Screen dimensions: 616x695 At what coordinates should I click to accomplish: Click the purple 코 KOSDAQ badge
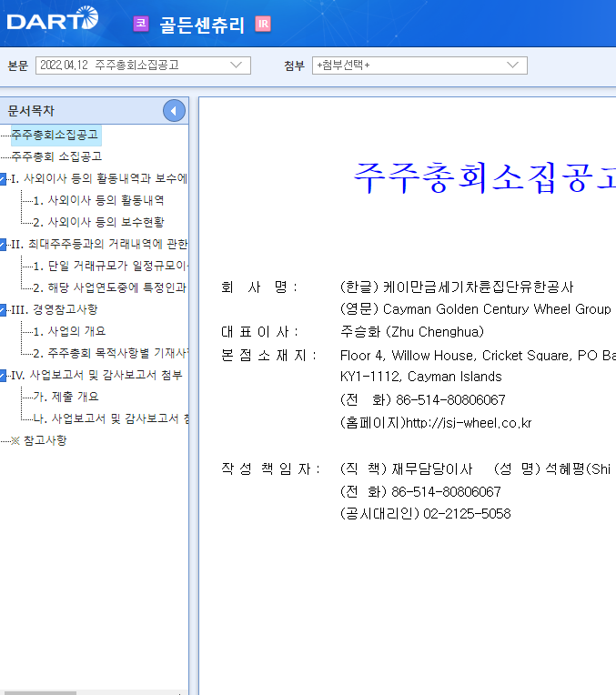pos(141,24)
